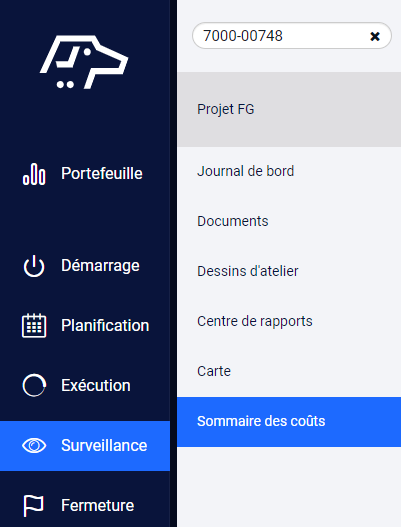The image size is (401, 527).
Task: Open the Portefeuille section
Action: [102, 173]
